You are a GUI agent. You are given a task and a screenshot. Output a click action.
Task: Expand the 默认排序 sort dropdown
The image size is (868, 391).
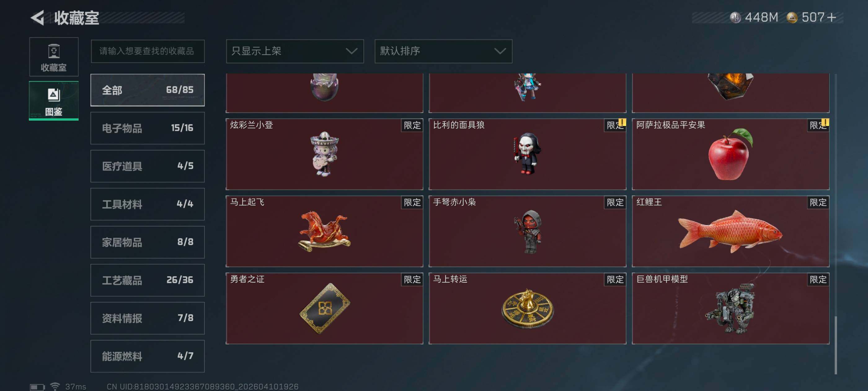[443, 51]
